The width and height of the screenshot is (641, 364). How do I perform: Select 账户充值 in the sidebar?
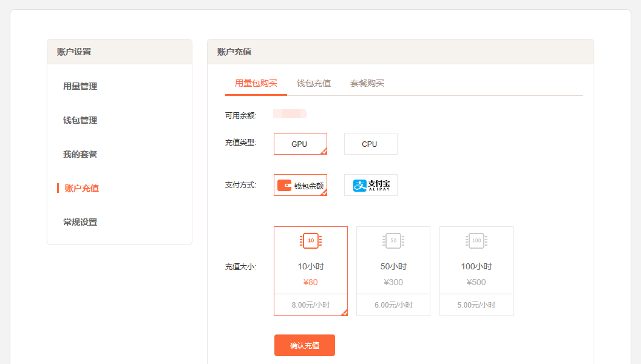[82, 188]
